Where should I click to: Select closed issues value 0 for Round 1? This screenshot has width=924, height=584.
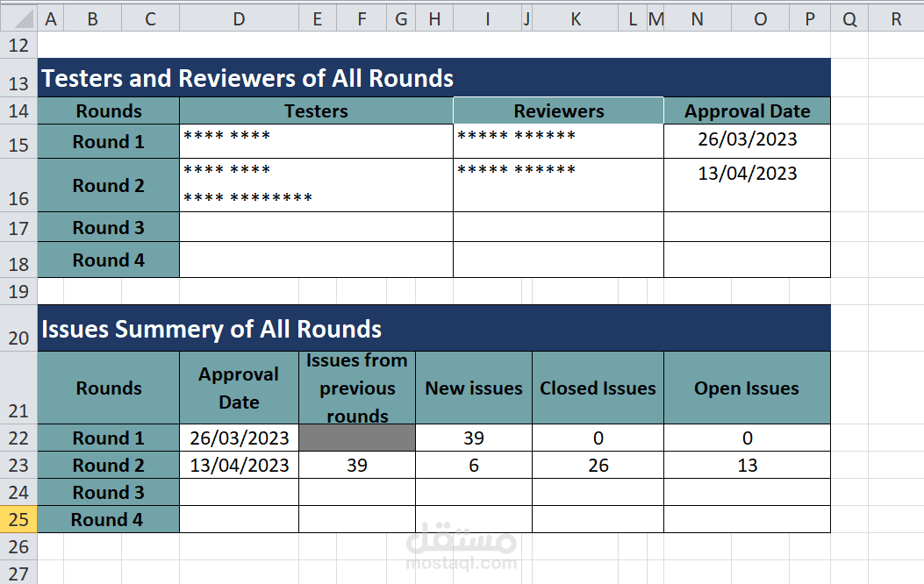pyautogui.click(x=598, y=438)
